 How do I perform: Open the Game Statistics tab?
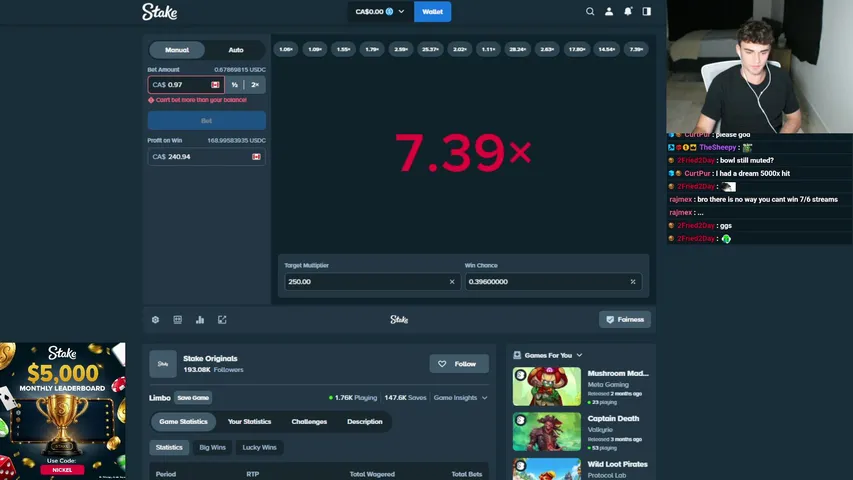[x=183, y=422]
